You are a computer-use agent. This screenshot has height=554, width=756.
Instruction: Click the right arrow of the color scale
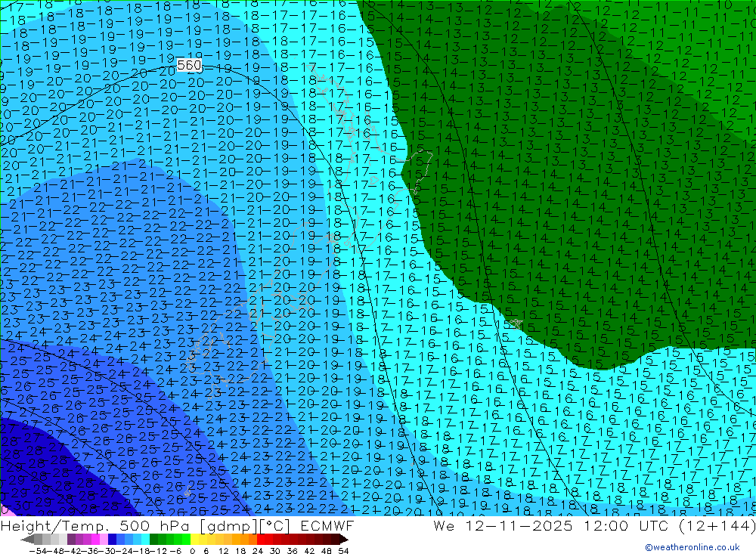click(x=344, y=539)
